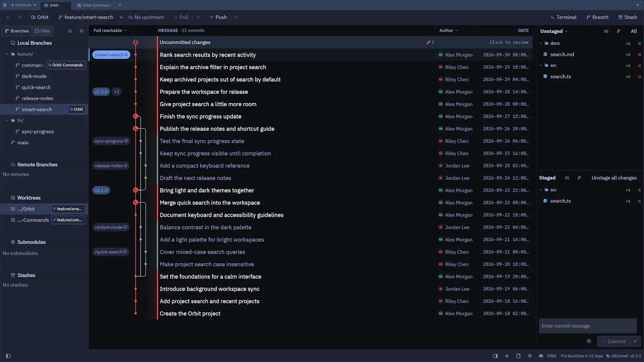The height and width of the screenshot is (362, 644).
Task: Click the zoom magnifier icon in the status bar
Action: tap(530, 356)
